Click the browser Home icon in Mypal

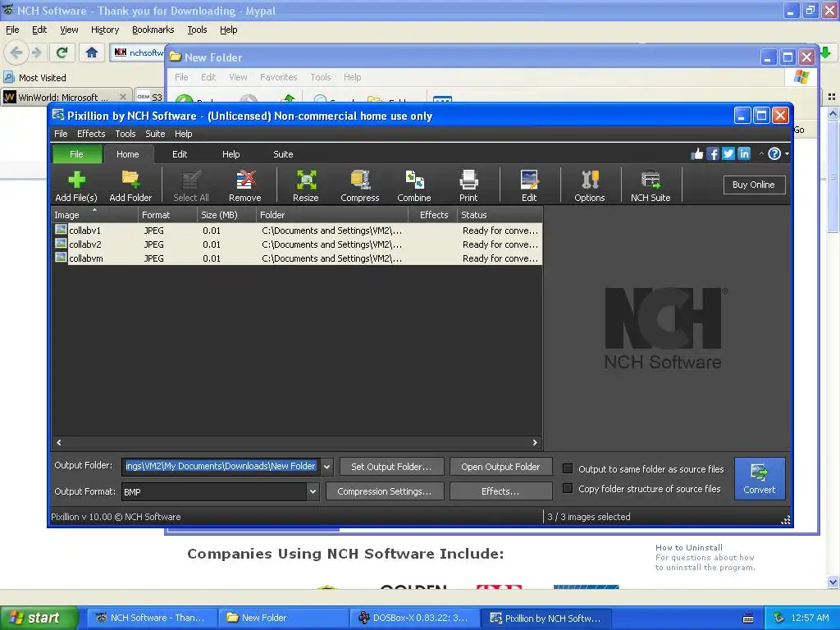pyautogui.click(x=92, y=52)
